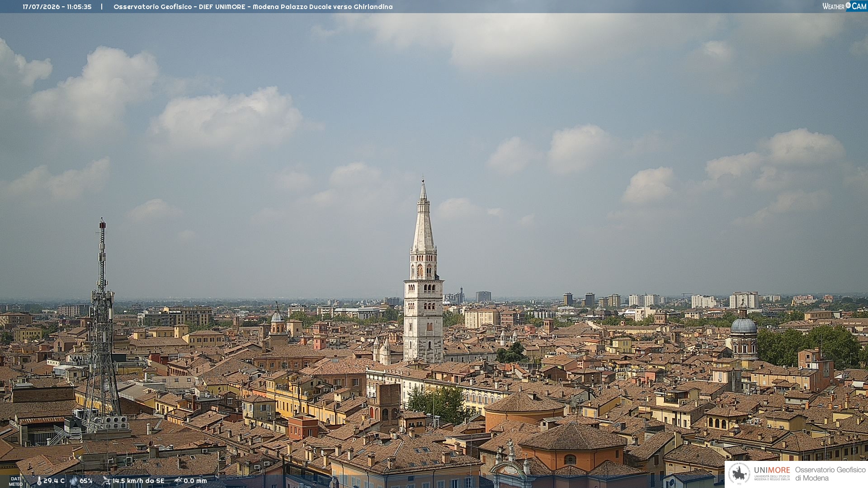
Task: Click the 14.5 km/h da SE wind reading
Action: pos(138,481)
